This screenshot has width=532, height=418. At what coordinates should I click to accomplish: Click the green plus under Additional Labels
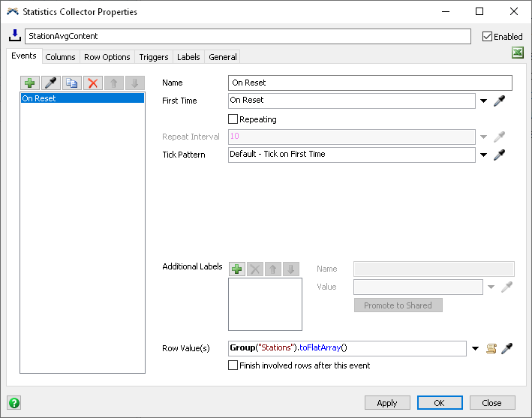click(237, 269)
